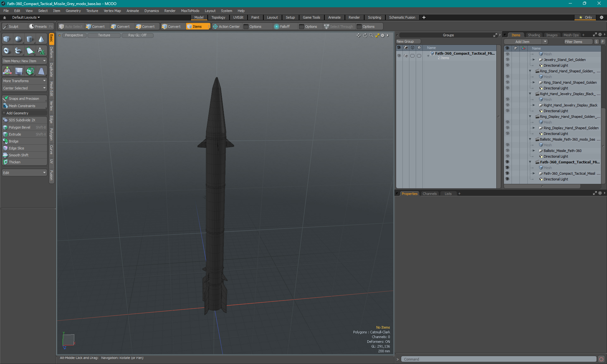
Task: Activate the Text tool icon
Action: (41, 51)
